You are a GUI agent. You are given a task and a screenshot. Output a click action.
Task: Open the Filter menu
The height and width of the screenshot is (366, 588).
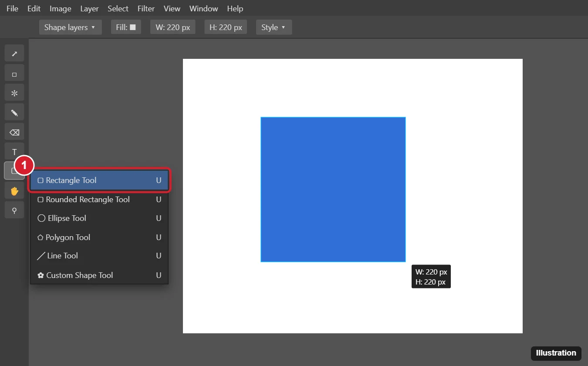click(x=146, y=9)
